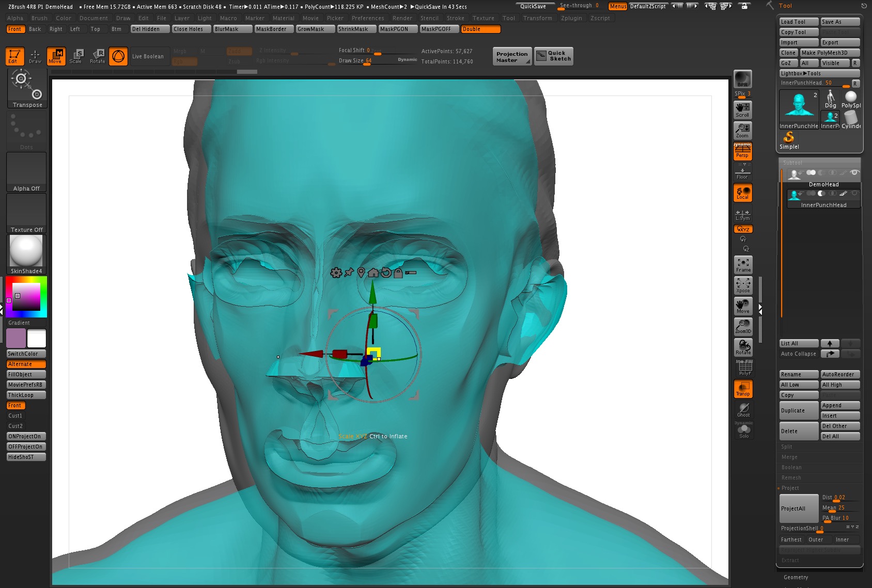
Task: Toggle Perspective view (Persp)
Action: click(x=743, y=151)
